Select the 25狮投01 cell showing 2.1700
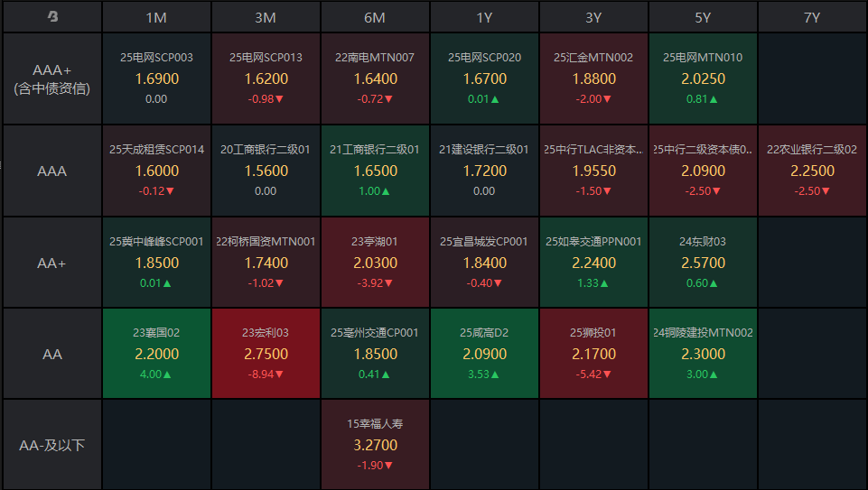This screenshot has height=490, width=868. (593, 354)
